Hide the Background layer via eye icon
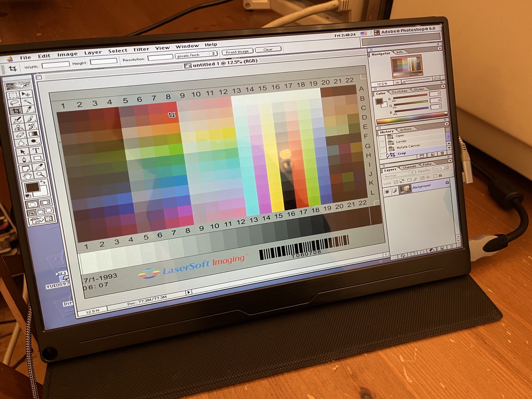 [387, 191]
